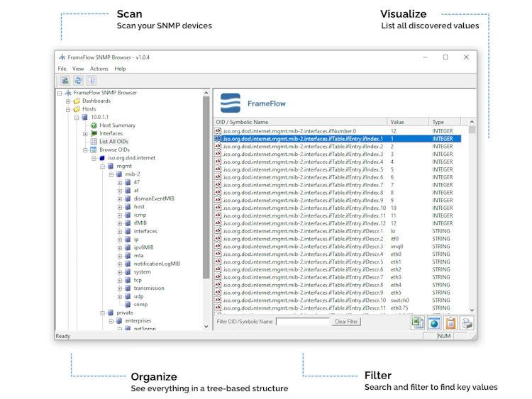Select the row ending ifIndex.5

[337, 169]
